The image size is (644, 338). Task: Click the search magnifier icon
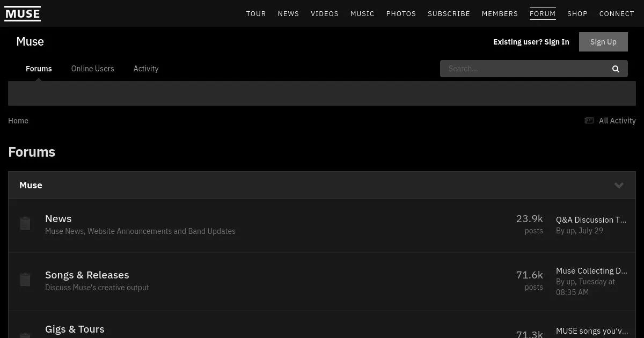tap(616, 69)
